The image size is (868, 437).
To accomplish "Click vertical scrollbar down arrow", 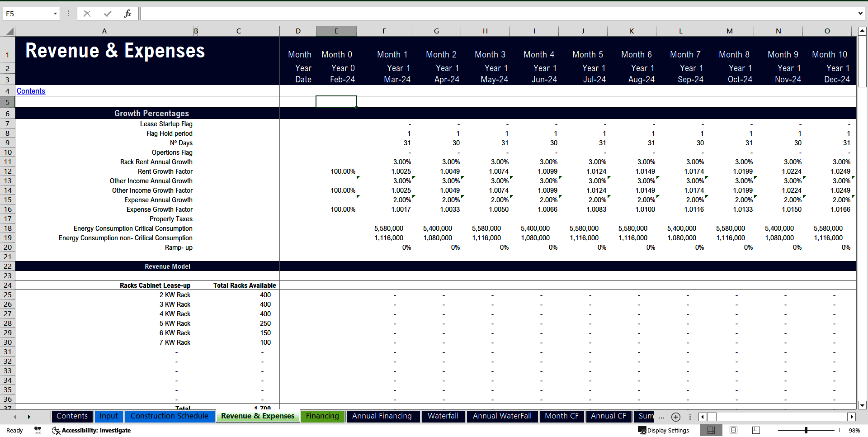I will (x=862, y=405).
